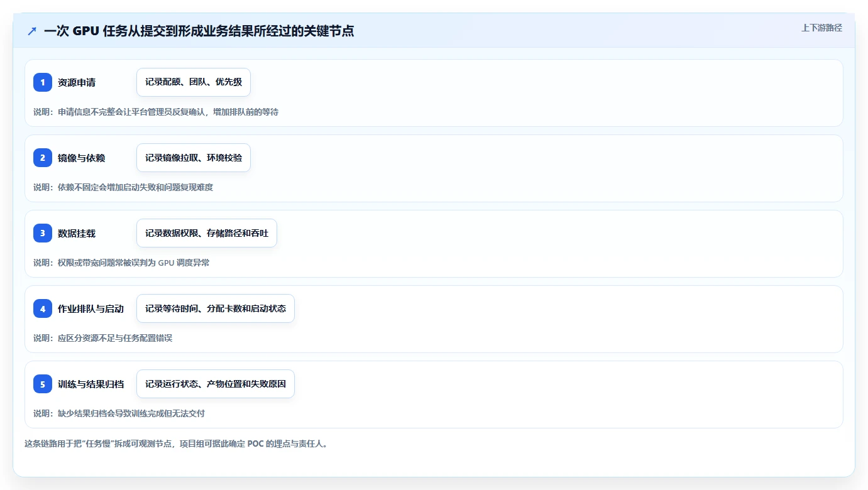Viewport: 868px width, 490px height.
Task: Click the 记录数据权限、存储路径和吞吐 chip
Action: point(207,233)
